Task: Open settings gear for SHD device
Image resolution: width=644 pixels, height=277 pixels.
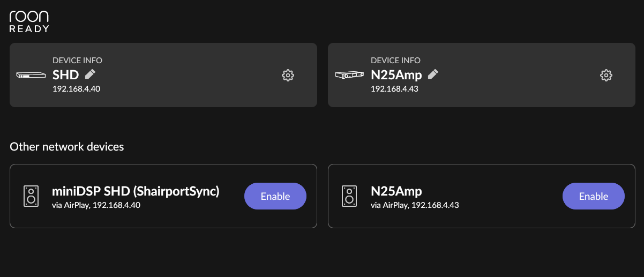Action: point(288,76)
